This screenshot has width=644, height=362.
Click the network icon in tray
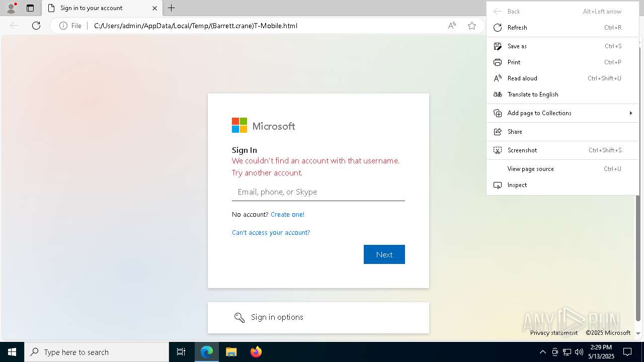567,352
